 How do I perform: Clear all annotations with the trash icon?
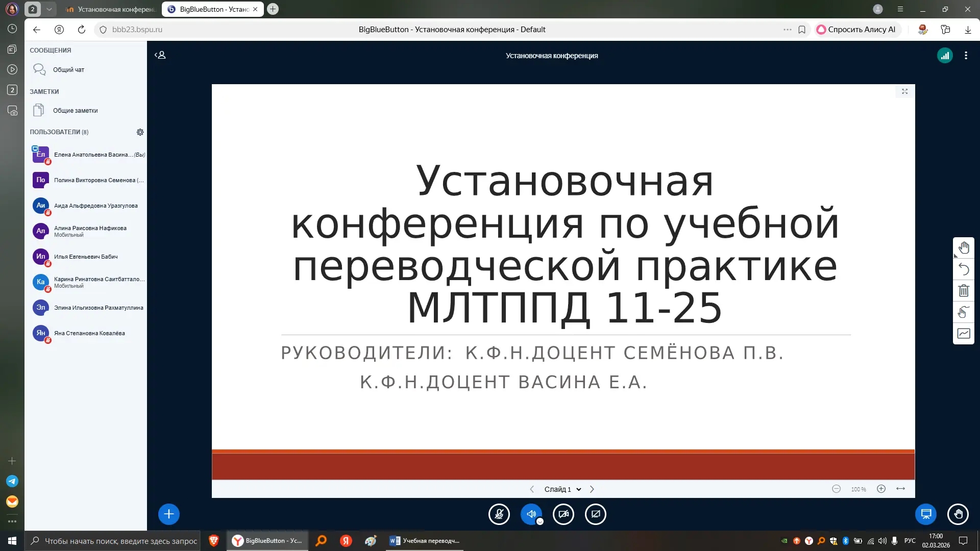(964, 291)
